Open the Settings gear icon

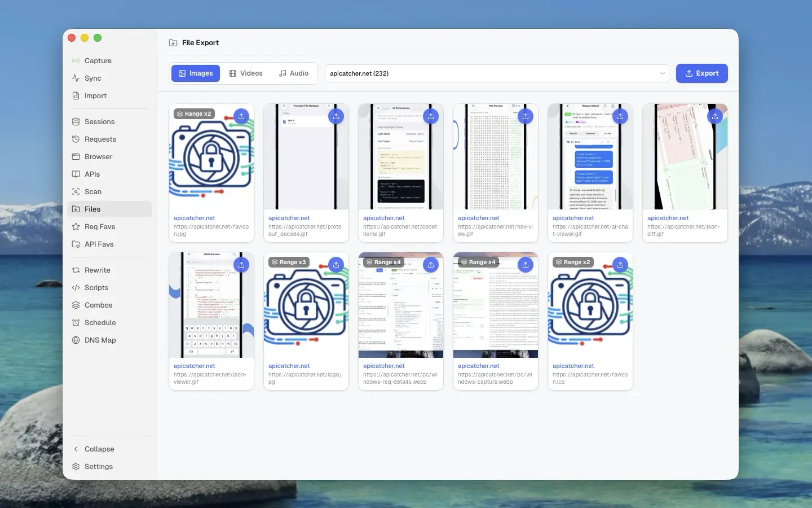point(76,467)
